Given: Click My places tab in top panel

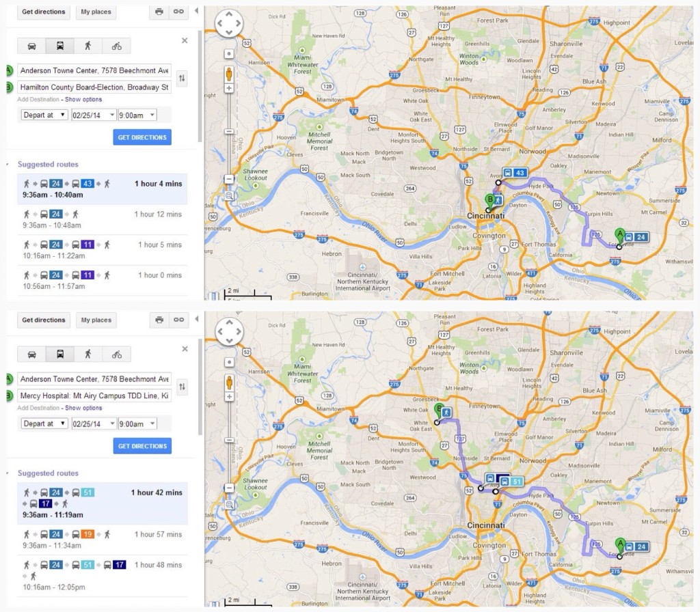Looking at the screenshot, I should click(x=96, y=12).
